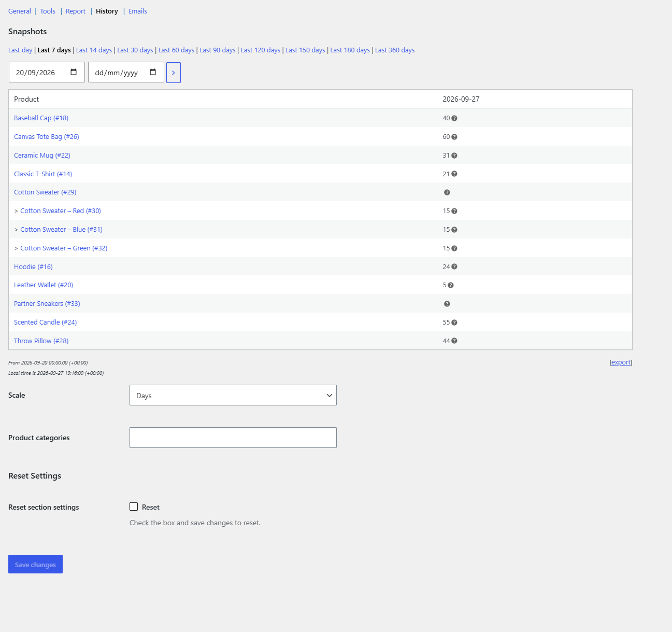Open calendar picker on the empty end date field
Screen dimensions: 672x632
[x=153, y=72]
